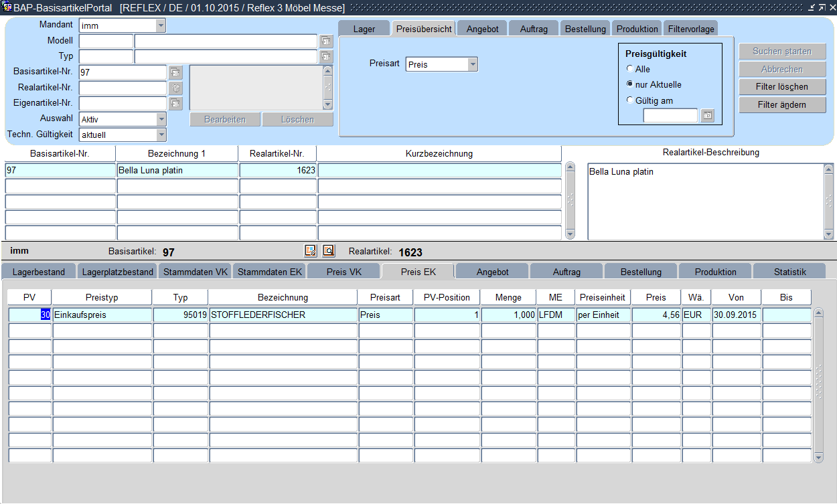Click the Realartikel-Nr. input field

click(123, 88)
